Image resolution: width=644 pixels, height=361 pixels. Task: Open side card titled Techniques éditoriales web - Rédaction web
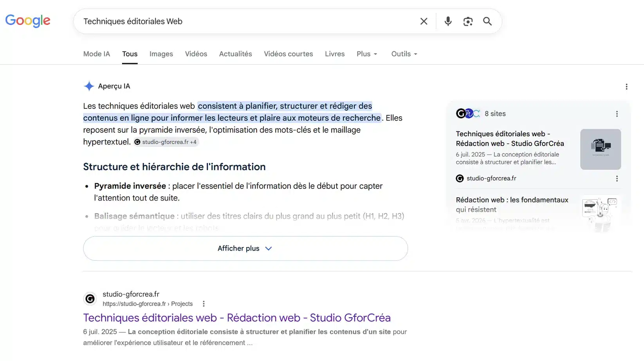coord(510,139)
